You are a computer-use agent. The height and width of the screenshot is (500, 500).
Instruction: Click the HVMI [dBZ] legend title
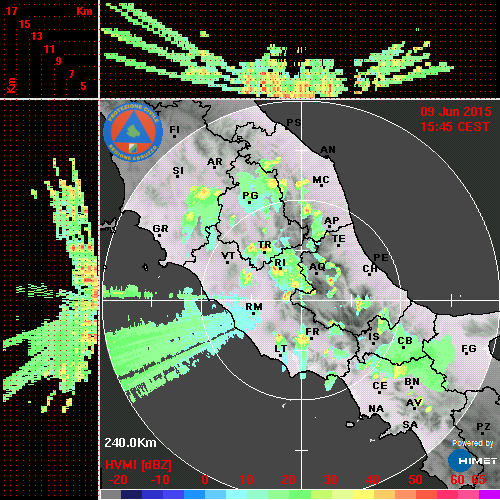pos(138,465)
